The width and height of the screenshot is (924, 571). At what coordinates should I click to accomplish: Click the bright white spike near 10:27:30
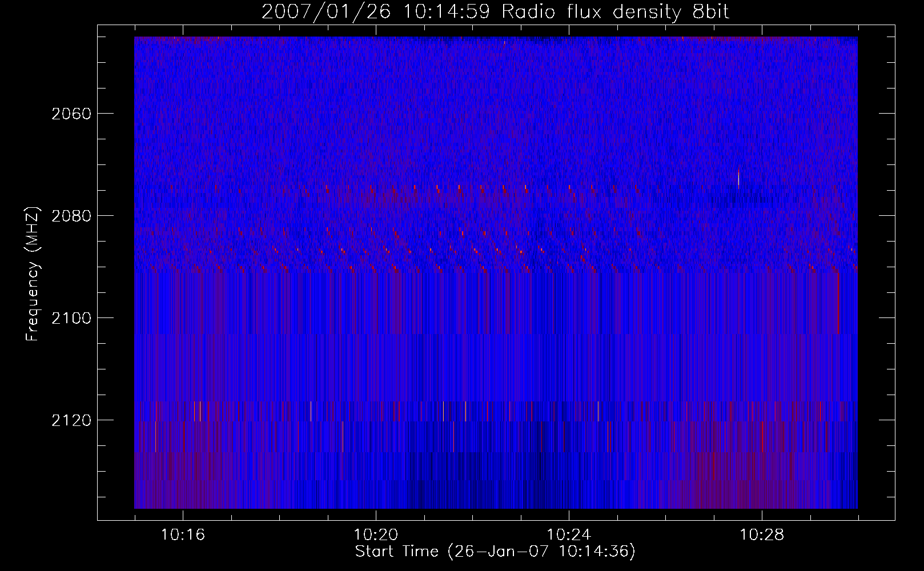[x=738, y=178]
